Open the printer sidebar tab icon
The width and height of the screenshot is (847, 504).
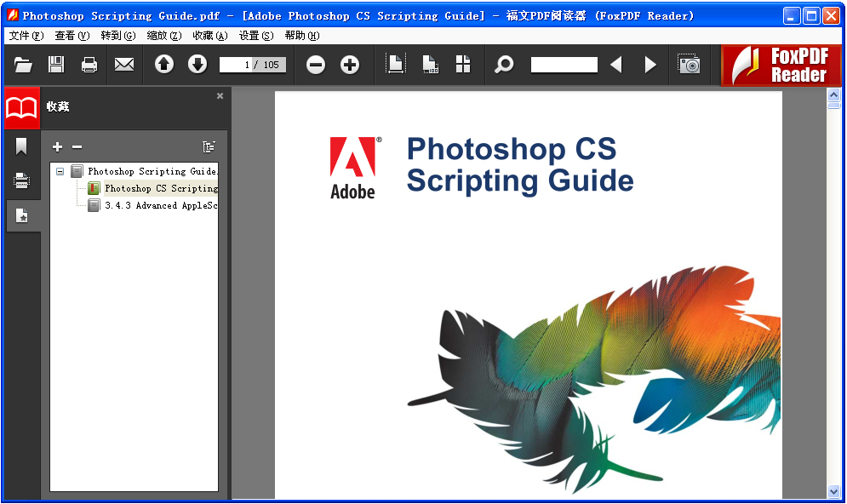pos(21,180)
